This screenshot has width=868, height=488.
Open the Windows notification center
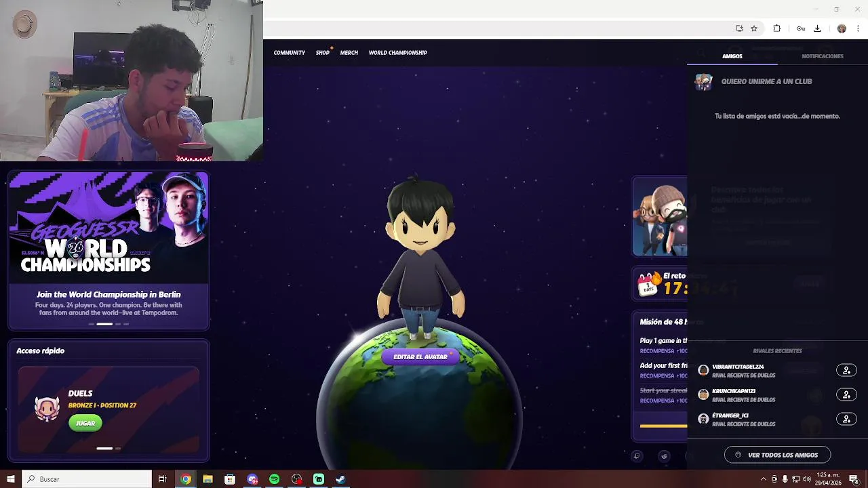[x=855, y=479]
